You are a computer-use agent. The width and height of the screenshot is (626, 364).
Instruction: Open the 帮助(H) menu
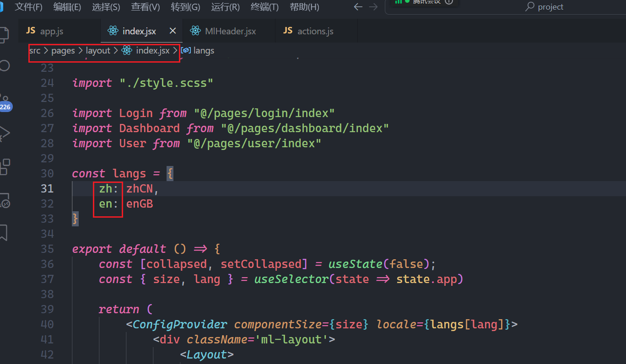coord(304,7)
